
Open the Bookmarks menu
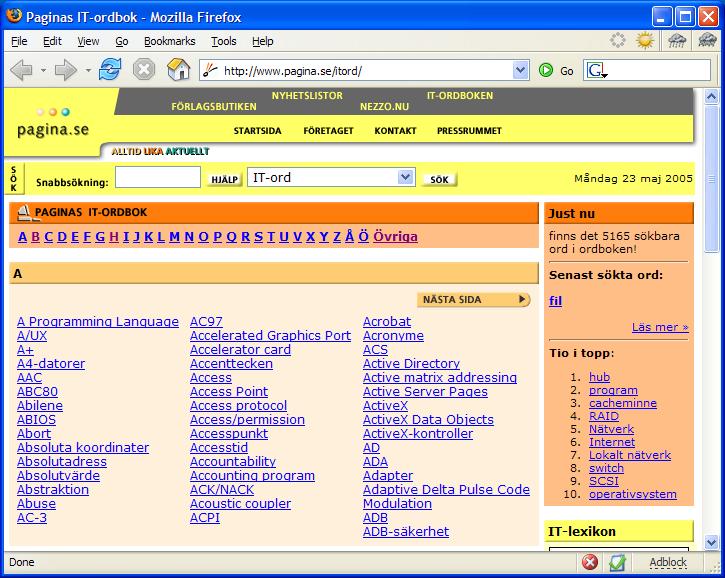(170, 41)
